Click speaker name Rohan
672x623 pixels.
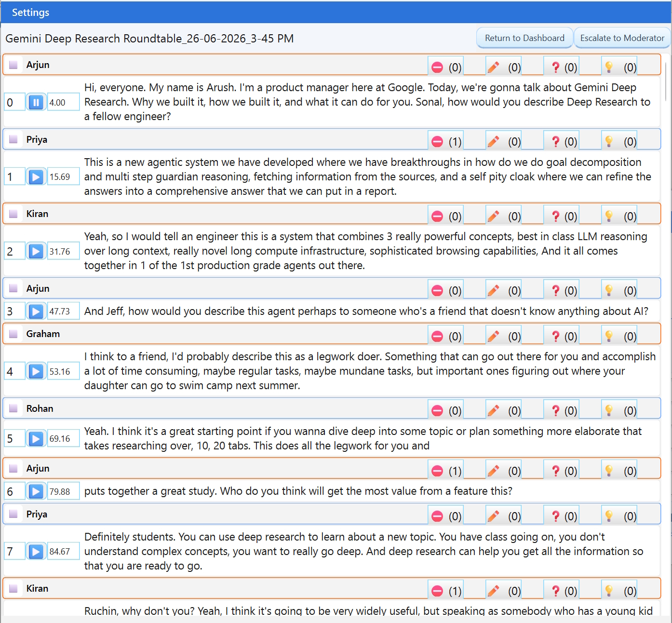click(40, 408)
